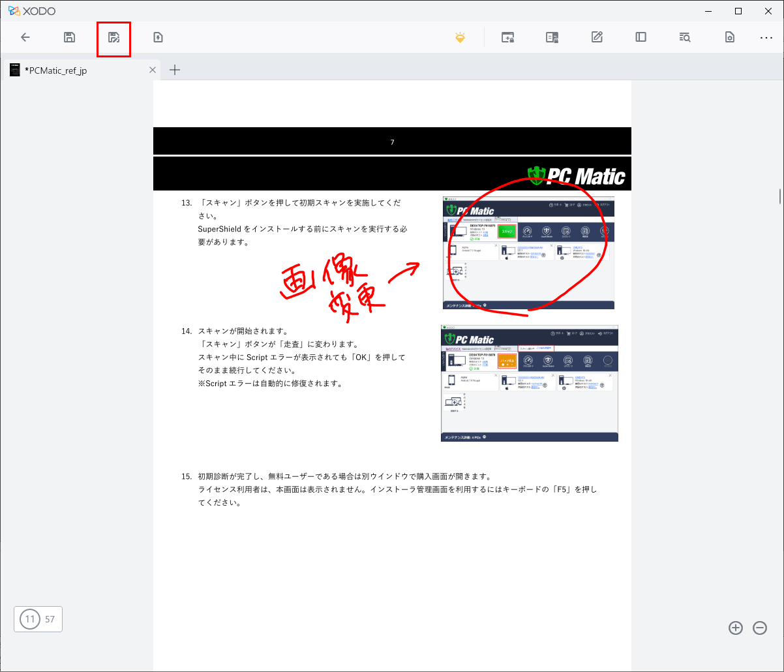The width and height of the screenshot is (784, 672).
Task: Zoom out with the minus circle button
Action: 760,628
